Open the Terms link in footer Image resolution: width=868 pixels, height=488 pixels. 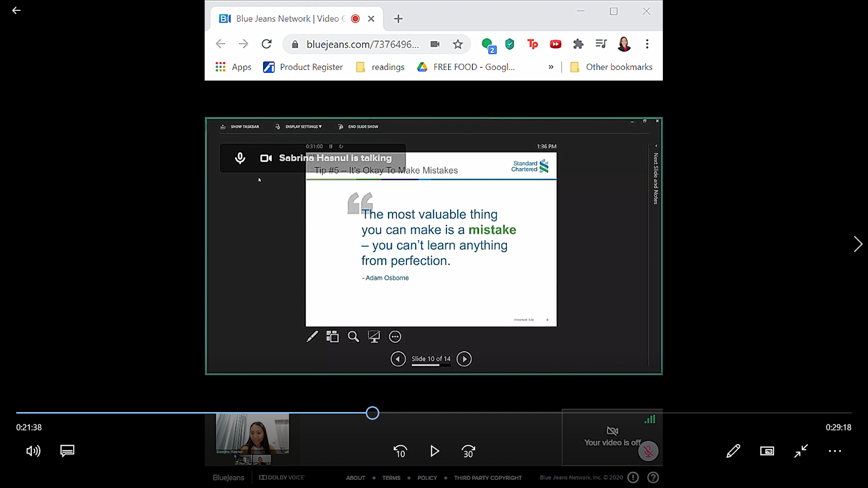[391, 478]
